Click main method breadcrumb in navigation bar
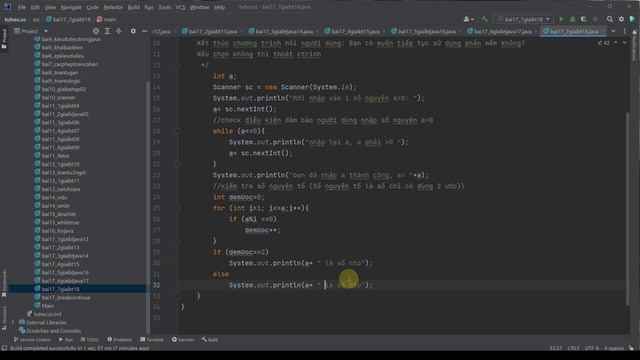640x360 pixels. (107, 19)
